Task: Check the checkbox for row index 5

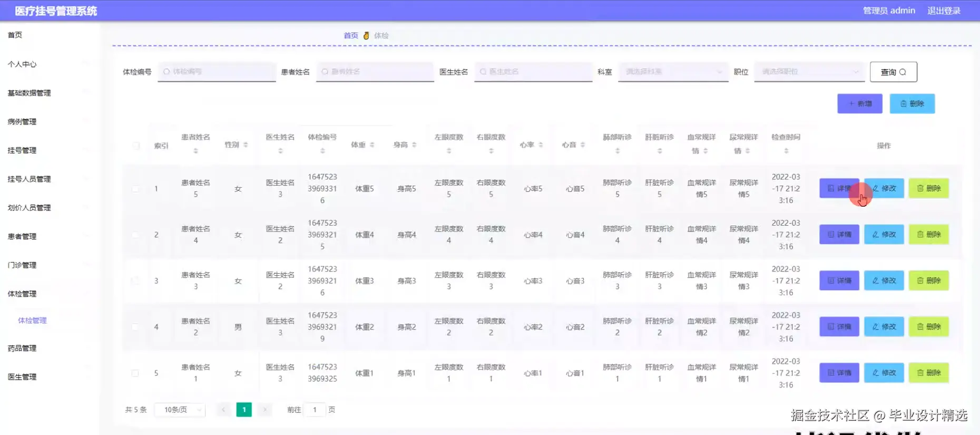Action: point(135,373)
